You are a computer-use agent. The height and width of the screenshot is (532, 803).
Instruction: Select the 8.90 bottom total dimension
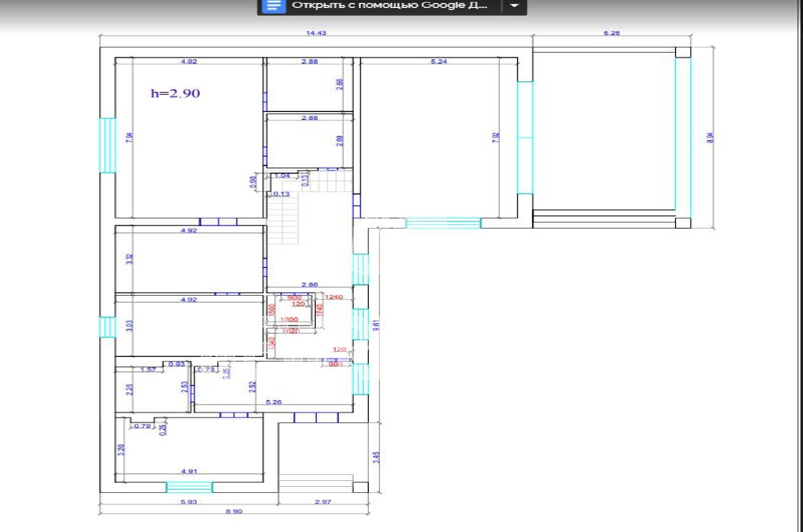click(x=234, y=511)
